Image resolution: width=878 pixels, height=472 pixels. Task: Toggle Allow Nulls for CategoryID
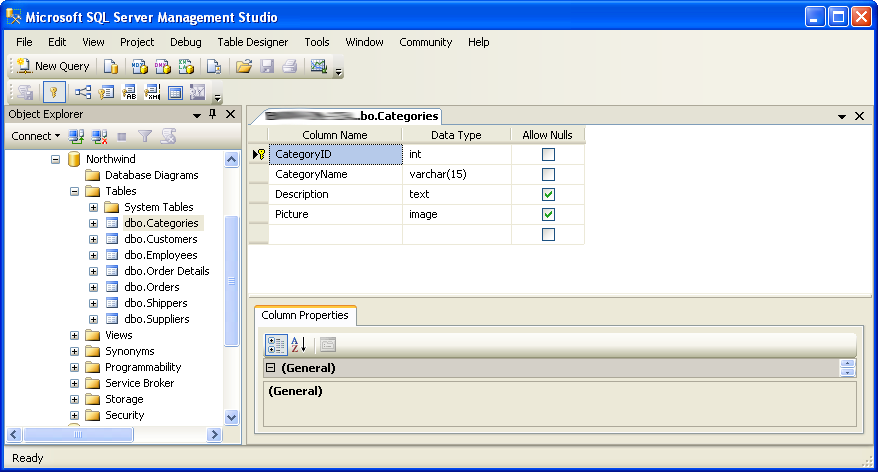tap(548, 155)
